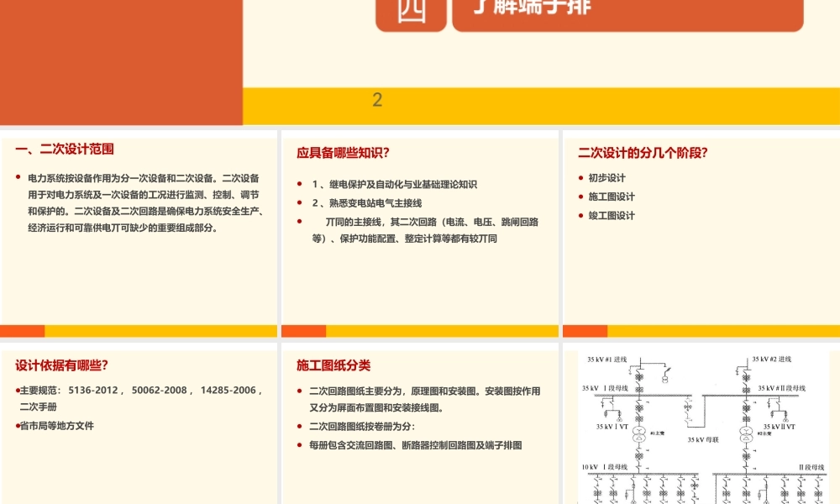Viewport: 840px width, 504px height.
Task: Click the 35 kV ⅡVT symbol on the diagram
Action: (785, 418)
